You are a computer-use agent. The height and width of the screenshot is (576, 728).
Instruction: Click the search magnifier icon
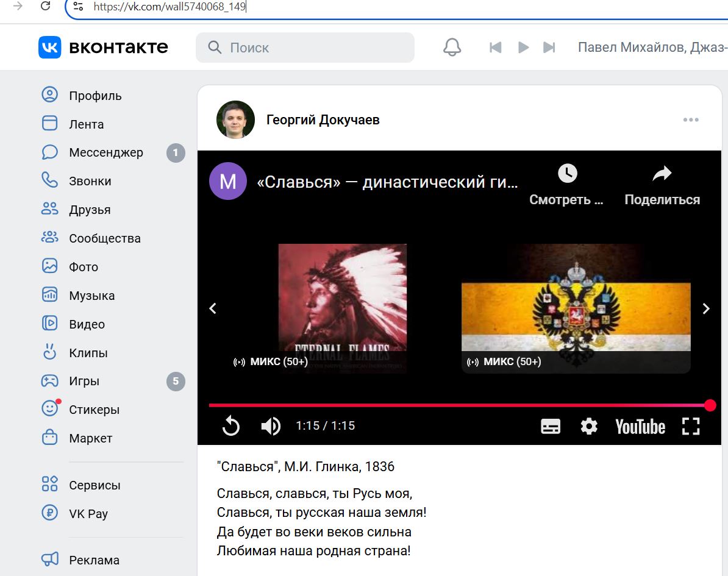[x=215, y=48]
